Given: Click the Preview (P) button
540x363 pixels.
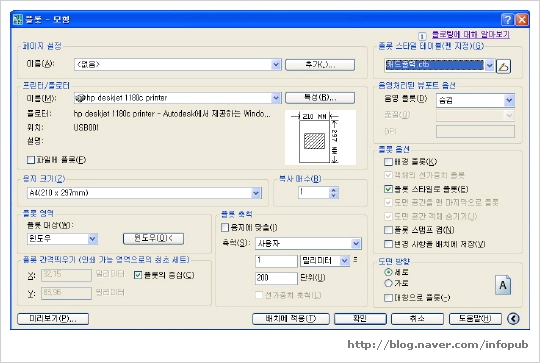Looking at the screenshot, I should (53, 319).
